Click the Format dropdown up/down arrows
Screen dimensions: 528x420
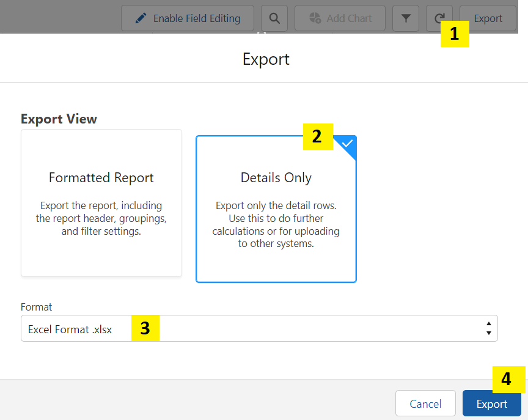(489, 328)
